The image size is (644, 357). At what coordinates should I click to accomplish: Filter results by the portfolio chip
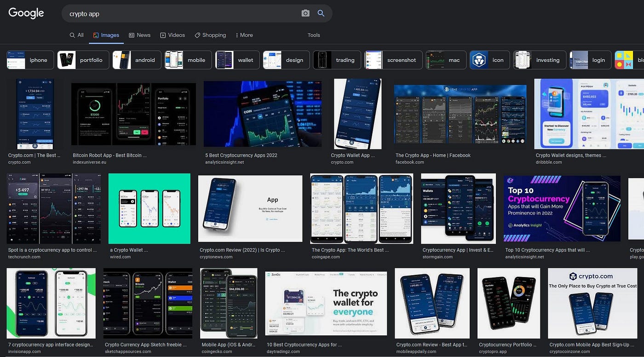coord(83,60)
